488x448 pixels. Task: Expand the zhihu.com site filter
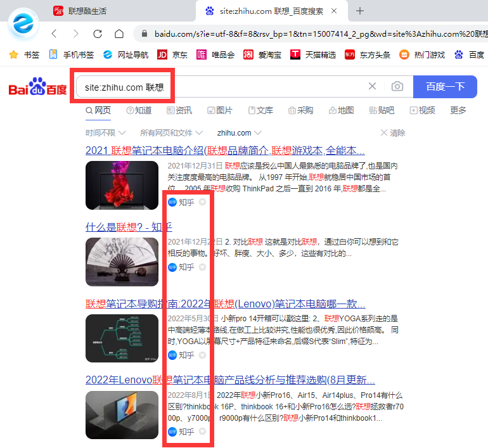pos(240,133)
